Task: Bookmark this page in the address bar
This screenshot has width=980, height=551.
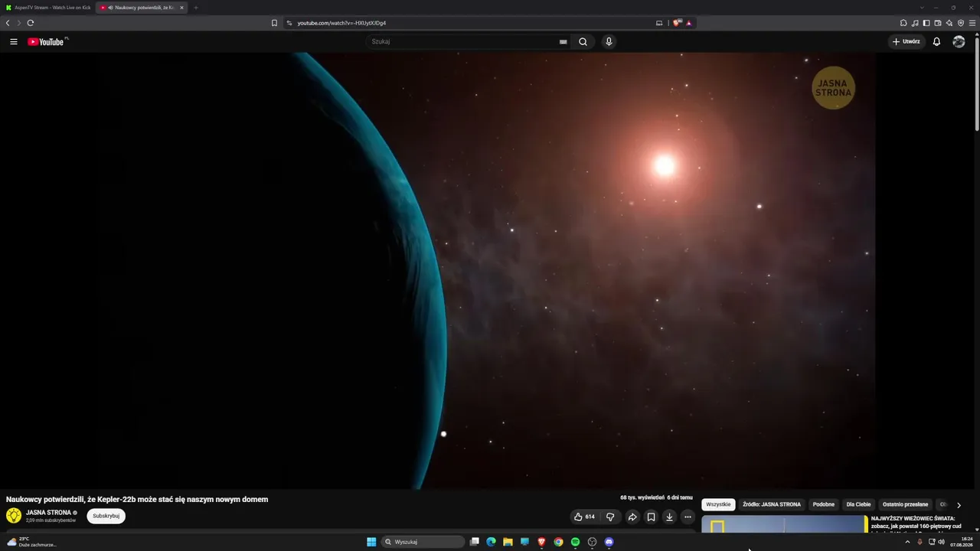Action: 274,23
